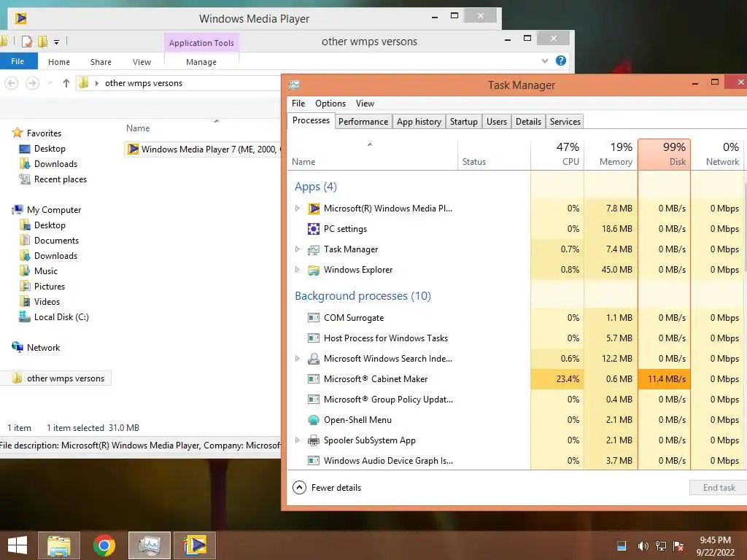Switch to Task Manager taskbar icon
The width and height of the screenshot is (747, 560).
coord(149,545)
